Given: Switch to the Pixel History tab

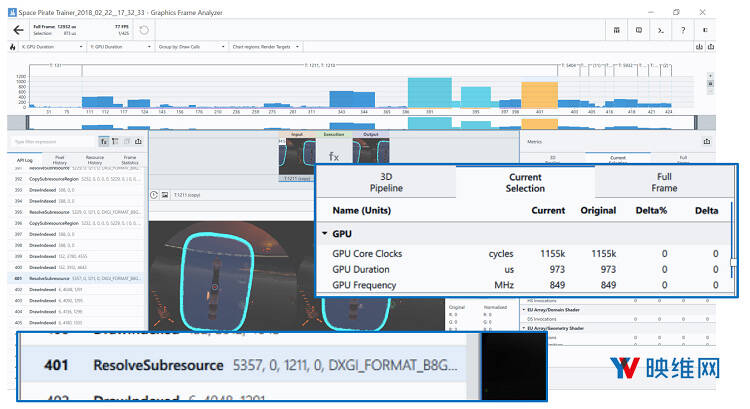Looking at the screenshot, I should pyautogui.click(x=60, y=158).
